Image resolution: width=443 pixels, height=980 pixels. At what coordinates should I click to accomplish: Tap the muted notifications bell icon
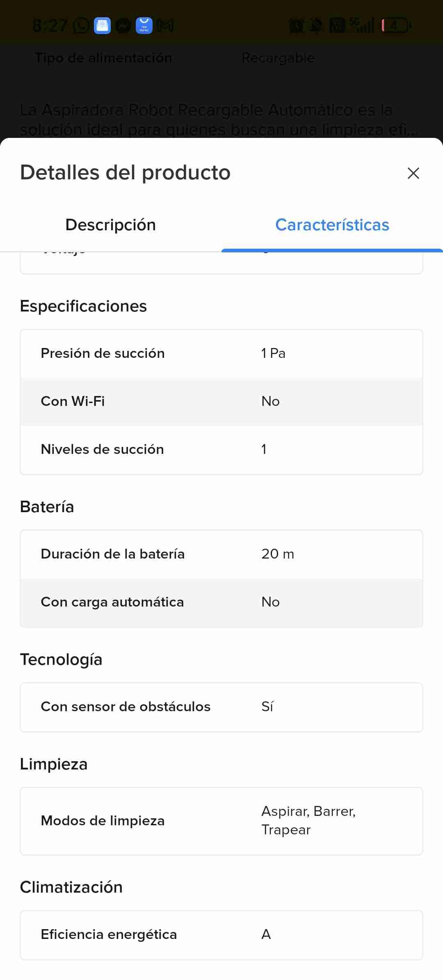pos(316,26)
